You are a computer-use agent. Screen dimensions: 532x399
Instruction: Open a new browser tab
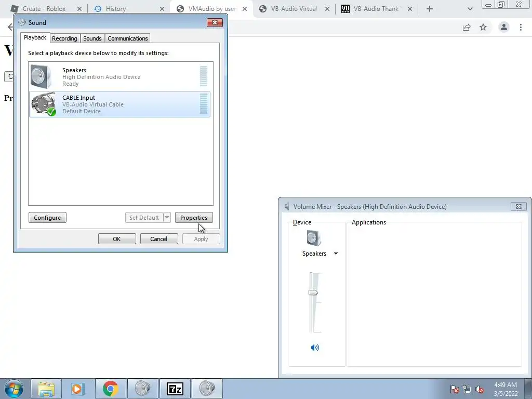click(430, 9)
